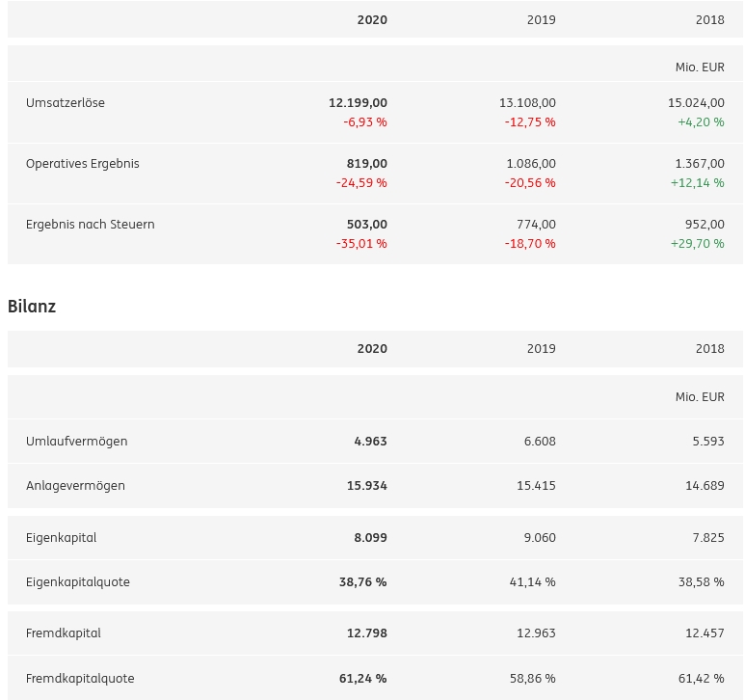Click the Mio. EUR unit label in Bilanz table

tap(700, 397)
